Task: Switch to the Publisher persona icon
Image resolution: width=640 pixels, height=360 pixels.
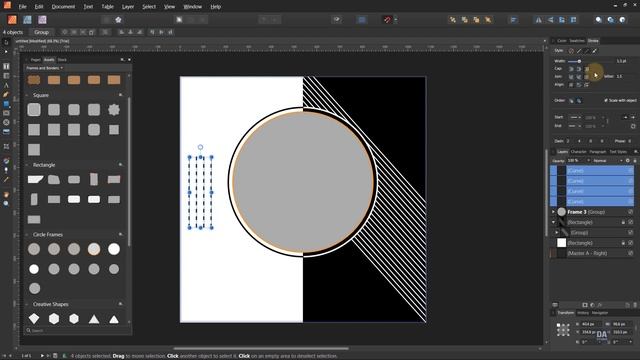Action: 12,20
